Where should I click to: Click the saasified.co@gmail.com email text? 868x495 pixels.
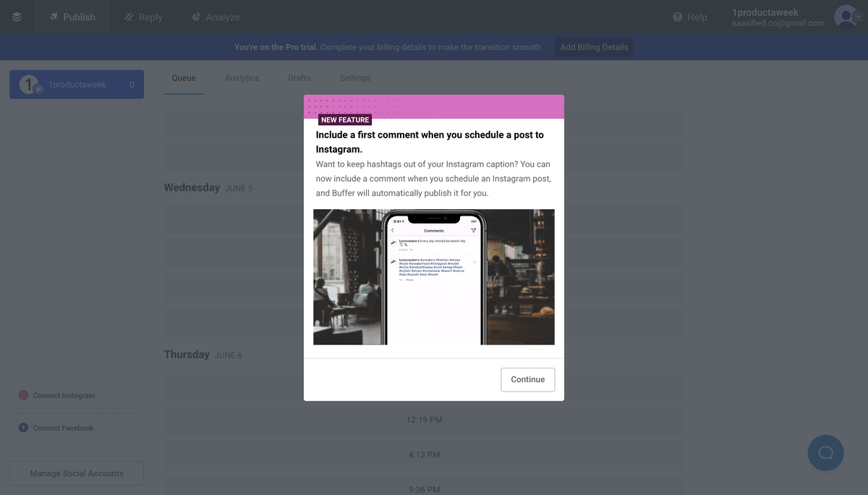click(x=778, y=23)
